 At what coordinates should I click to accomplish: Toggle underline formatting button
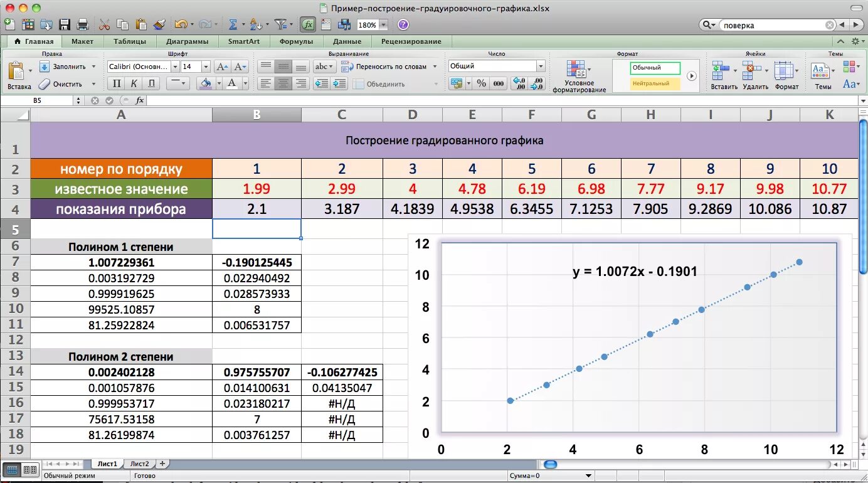(x=151, y=83)
